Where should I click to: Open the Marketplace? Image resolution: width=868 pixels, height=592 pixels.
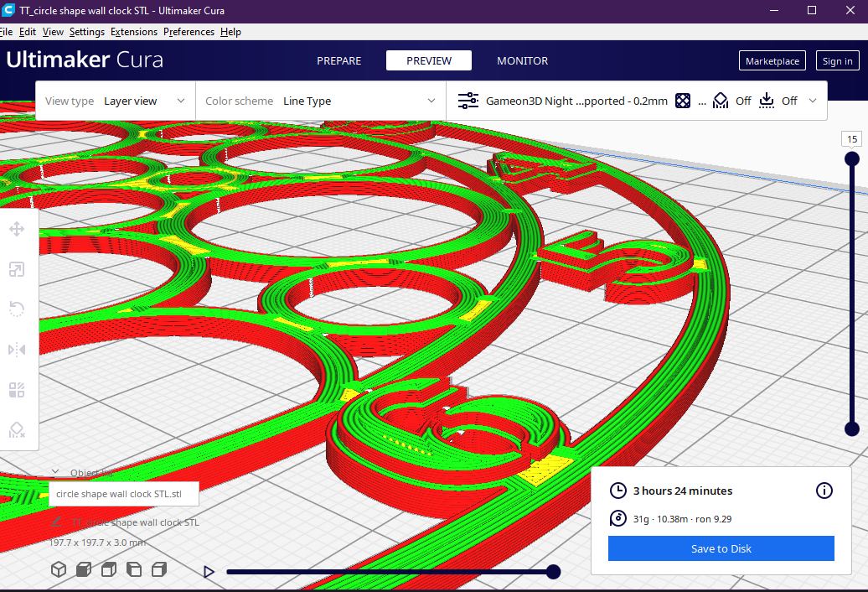coord(772,61)
